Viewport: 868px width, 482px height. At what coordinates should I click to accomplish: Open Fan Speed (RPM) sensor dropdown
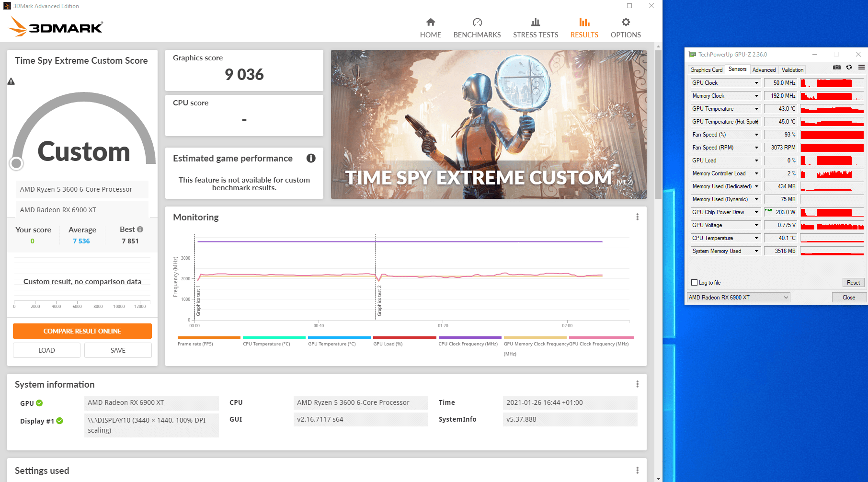756,148
